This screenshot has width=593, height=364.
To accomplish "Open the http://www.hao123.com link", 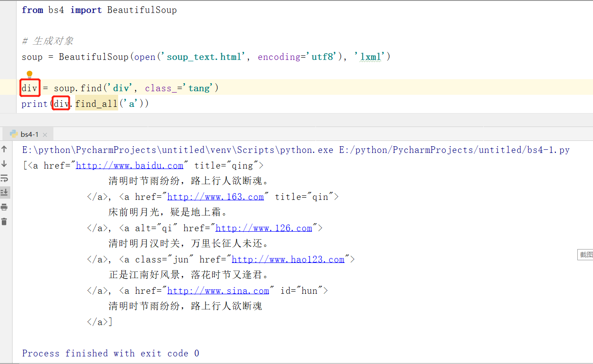I will click(x=288, y=260).
